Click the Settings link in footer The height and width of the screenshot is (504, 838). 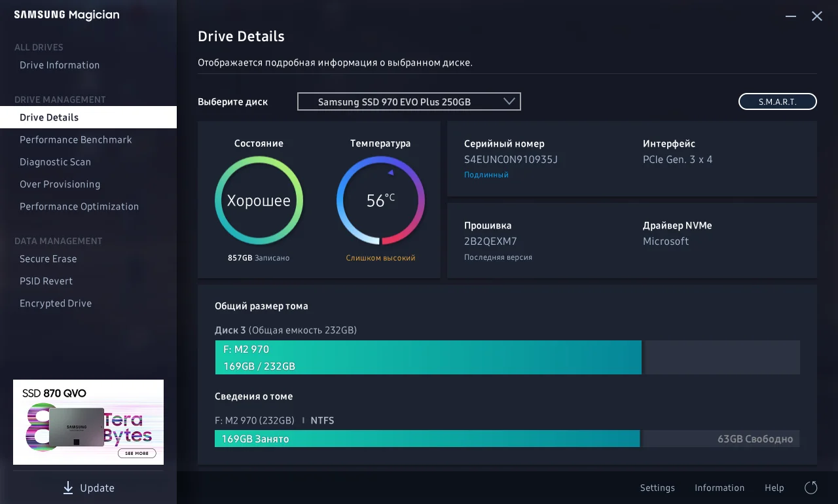tap(657, 488)
